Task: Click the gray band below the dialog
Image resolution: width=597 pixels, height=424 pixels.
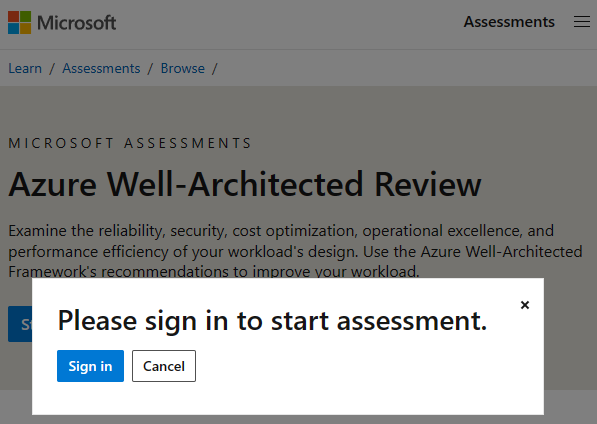Action: pos(298,419)
